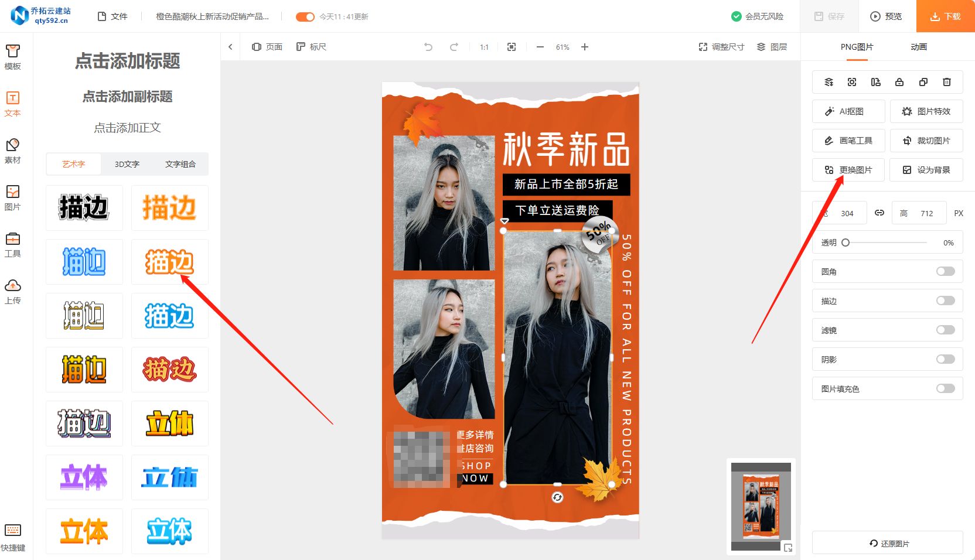Click the rotate handle below the selected image
Viewport: 975px width, 560px height.
[x=557, y=497]
